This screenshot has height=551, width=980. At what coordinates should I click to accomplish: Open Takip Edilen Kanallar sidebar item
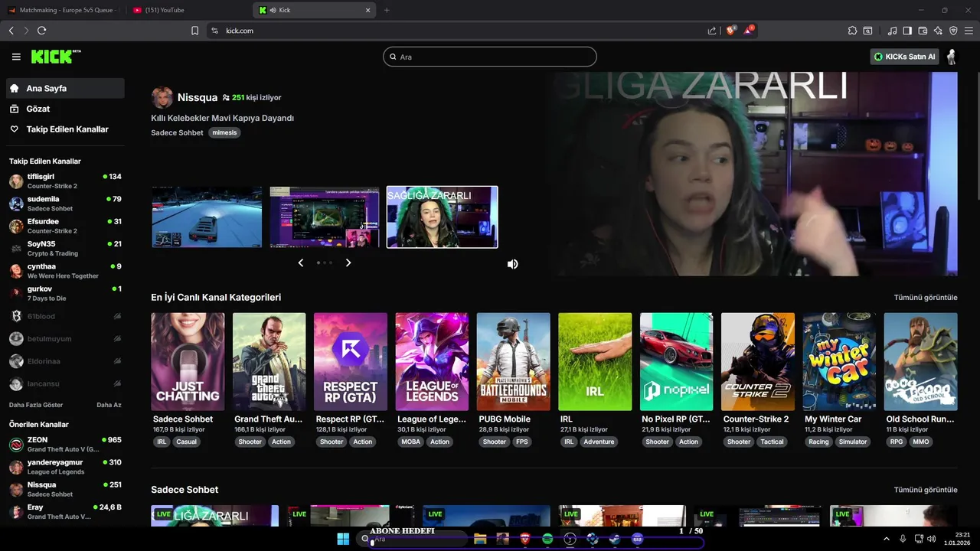click(x=64, y=129)
